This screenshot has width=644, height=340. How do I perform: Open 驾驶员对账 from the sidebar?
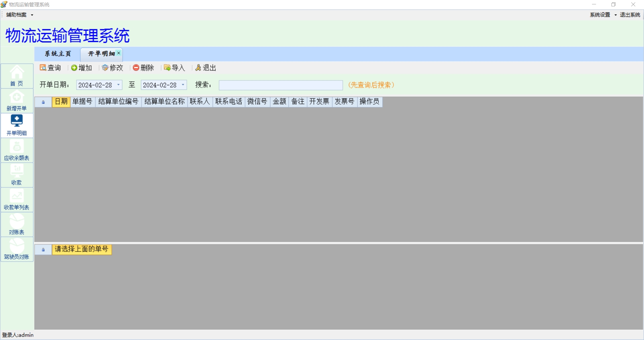click(x=17, y=249)
